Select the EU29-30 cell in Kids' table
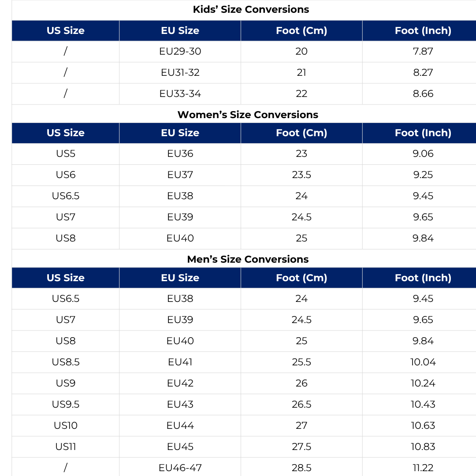The image size is (476, 476). coord(180,52)
